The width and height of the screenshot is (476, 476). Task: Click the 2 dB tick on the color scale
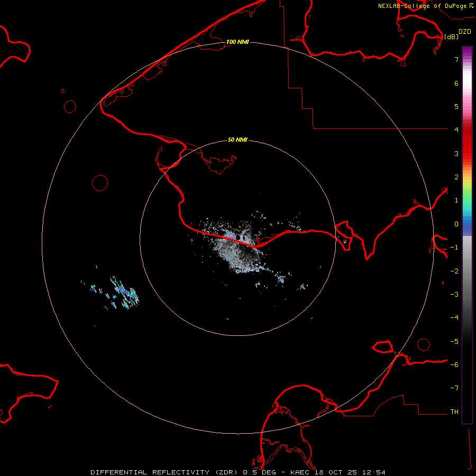pos(456,177)
